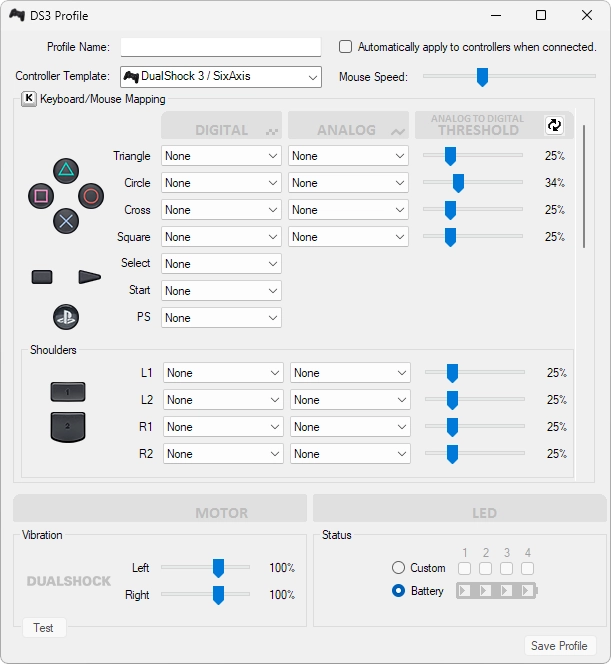Toggle custom LED checkbox 4
This screenshot has width=611, height=664.
pos(528,568)
